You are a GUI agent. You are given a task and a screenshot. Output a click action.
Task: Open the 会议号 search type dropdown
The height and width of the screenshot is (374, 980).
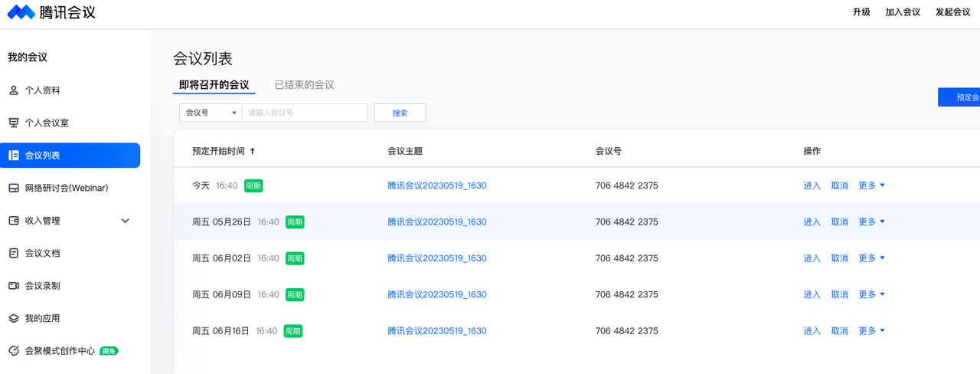(211, 113)
